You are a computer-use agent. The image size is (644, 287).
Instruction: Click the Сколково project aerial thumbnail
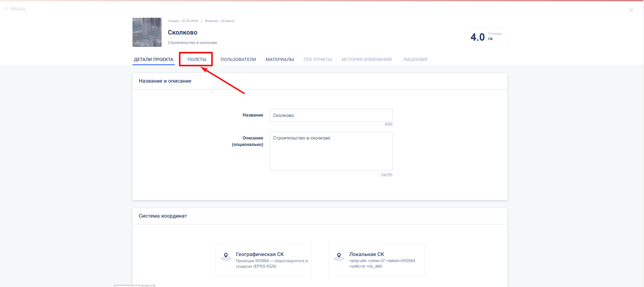(147, 32)
